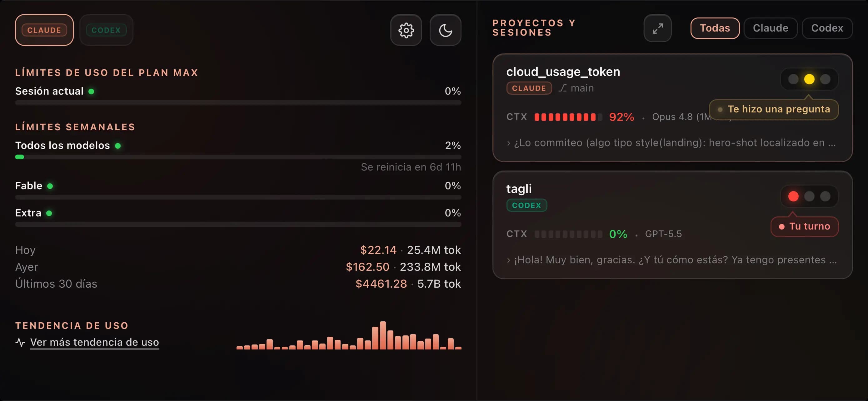Screen dimensions: 868x401
Task: Open settings with the gear icon
Action: point(406,30)
